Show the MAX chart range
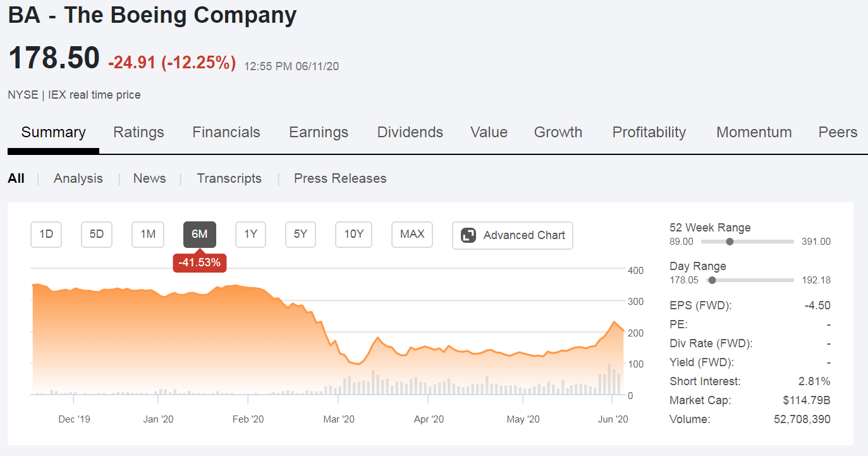This screenshot has height=456, width=868. click(412, 235)
